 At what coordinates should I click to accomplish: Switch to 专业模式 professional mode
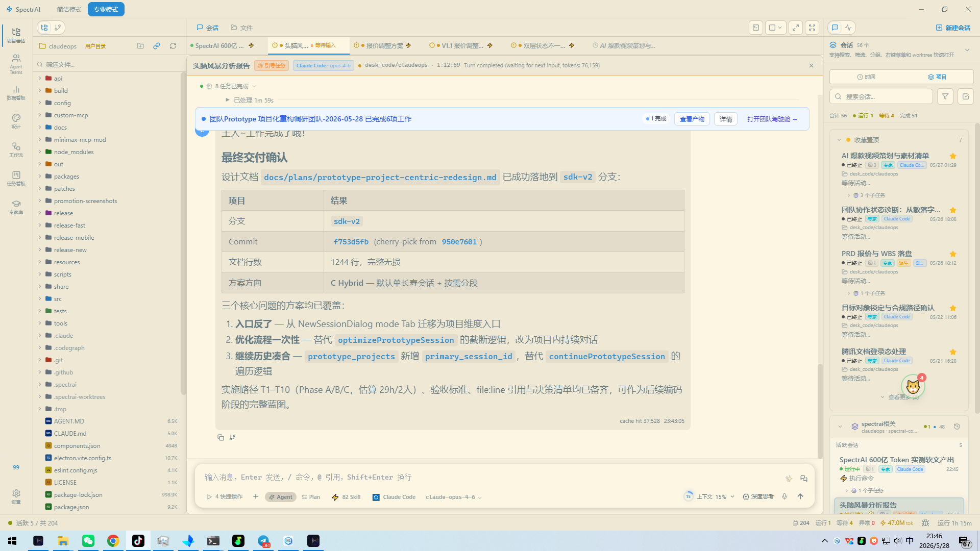[x=106, y=9]
